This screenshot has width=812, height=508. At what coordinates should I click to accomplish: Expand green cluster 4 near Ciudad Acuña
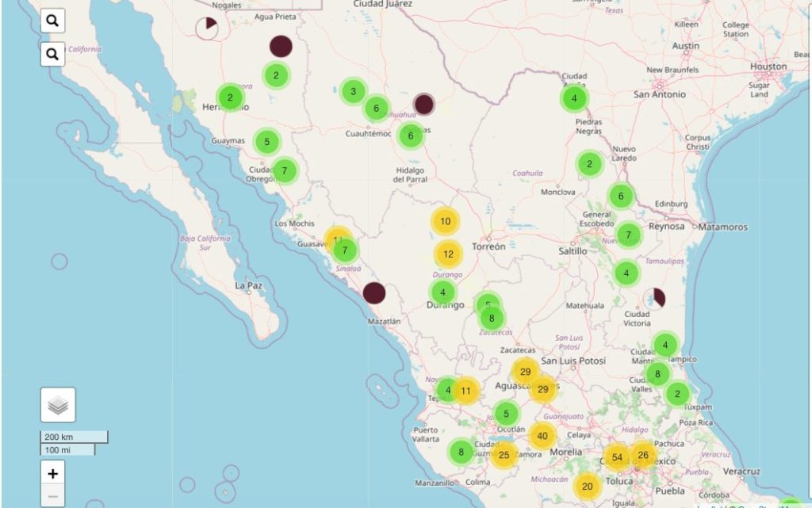(x=574, y=99)
